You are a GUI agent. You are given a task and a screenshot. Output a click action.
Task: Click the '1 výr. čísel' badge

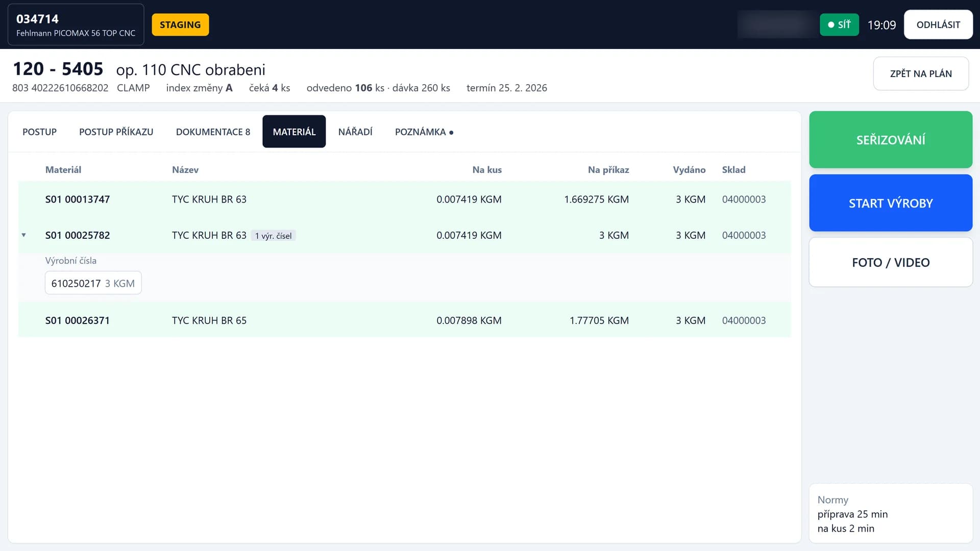pos(273,236)
